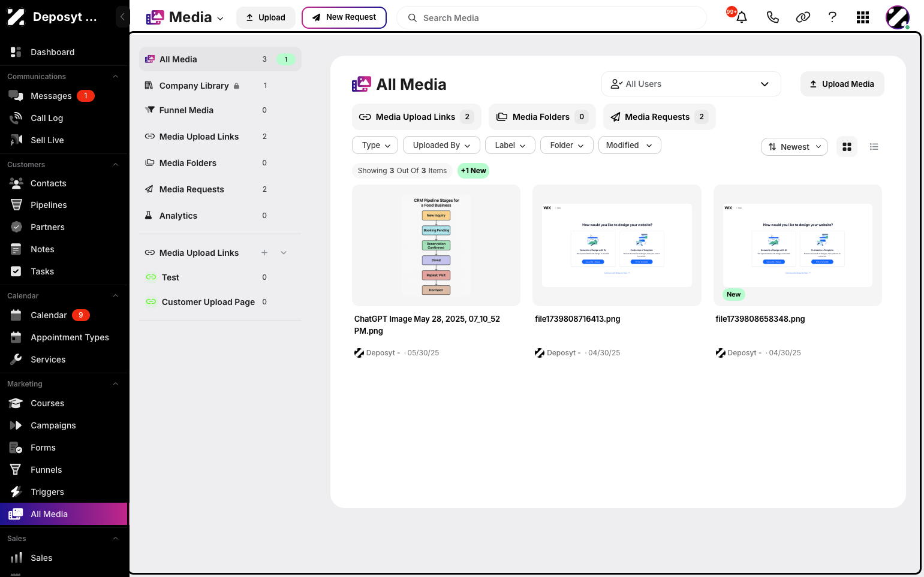This screenshot has width=924, height=577.
Task: Open the ChatGPT Image CRM pipeline thumbnail
Action: point(436,246)
